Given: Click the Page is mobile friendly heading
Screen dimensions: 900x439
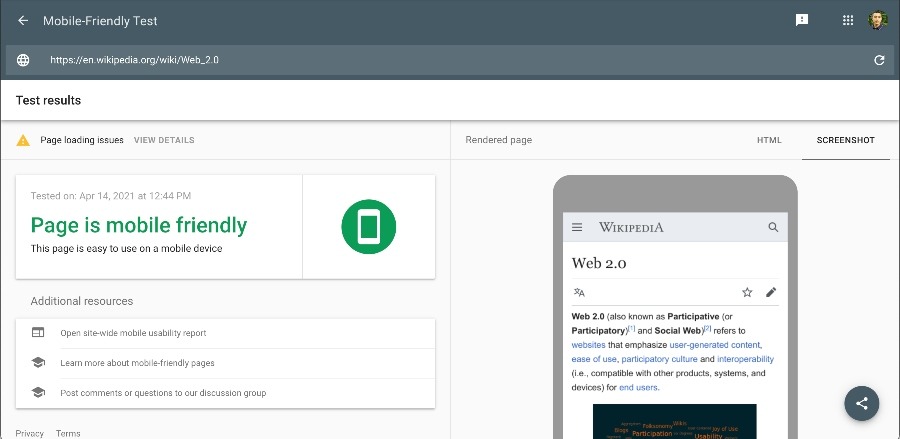Looking at the screenshot, I should (x=139, y=225).
